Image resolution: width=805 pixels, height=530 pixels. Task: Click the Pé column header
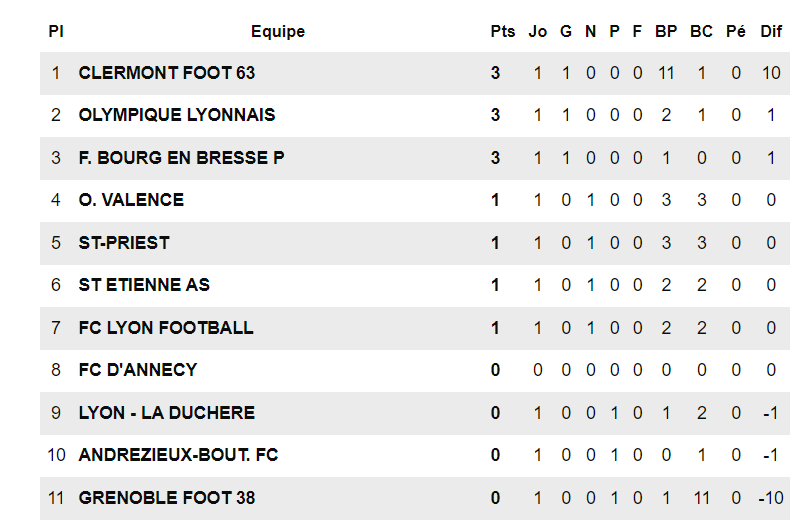736,32
